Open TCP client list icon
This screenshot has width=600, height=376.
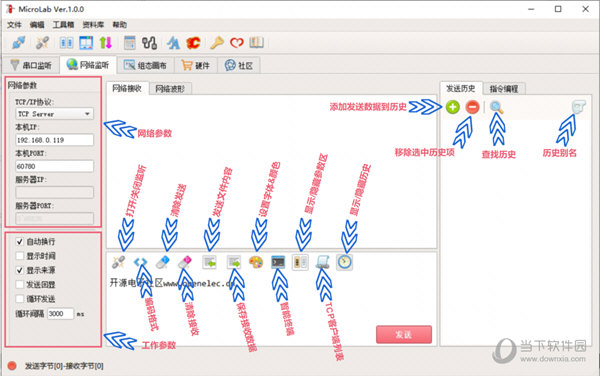[323, 262]
